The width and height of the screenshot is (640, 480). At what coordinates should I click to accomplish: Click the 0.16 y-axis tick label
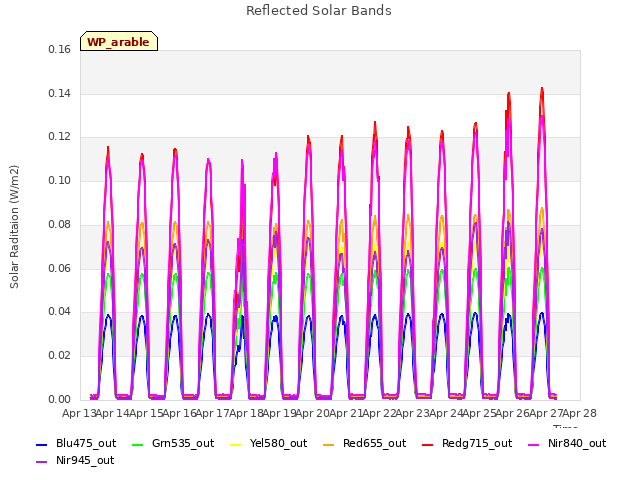[60, 49]
